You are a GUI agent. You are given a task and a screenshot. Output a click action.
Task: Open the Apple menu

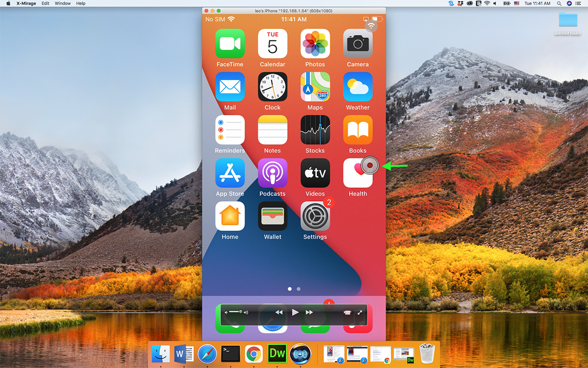coord(8,3)
